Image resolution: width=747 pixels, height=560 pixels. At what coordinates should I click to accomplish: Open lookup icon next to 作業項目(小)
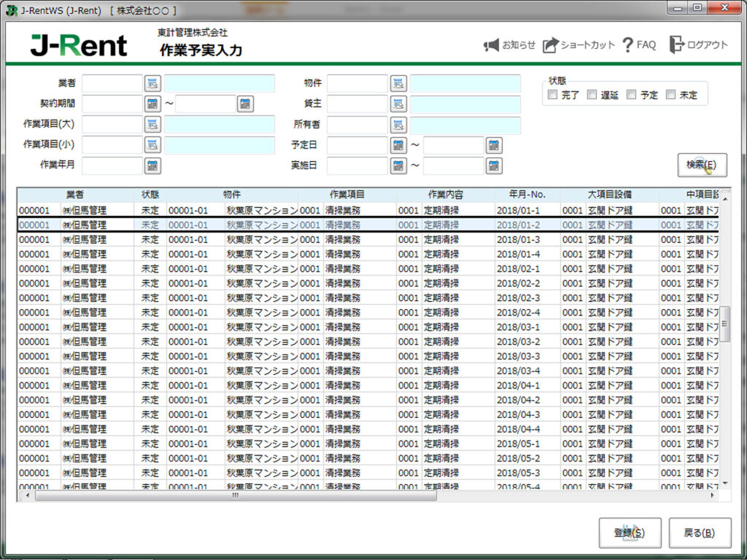pos(152,145)
